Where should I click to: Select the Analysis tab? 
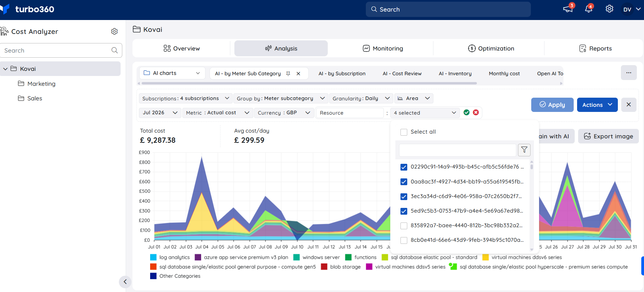click(281, 48)
